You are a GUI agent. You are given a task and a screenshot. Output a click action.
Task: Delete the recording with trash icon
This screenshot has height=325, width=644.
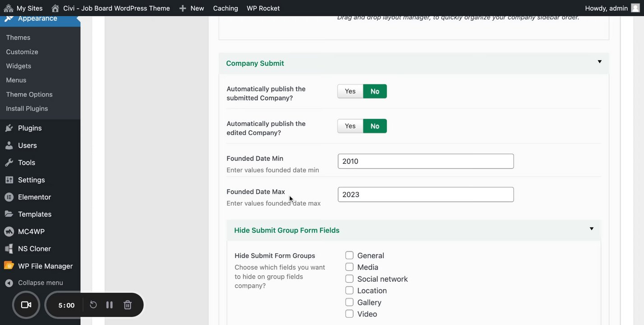(x=128, y=305)
